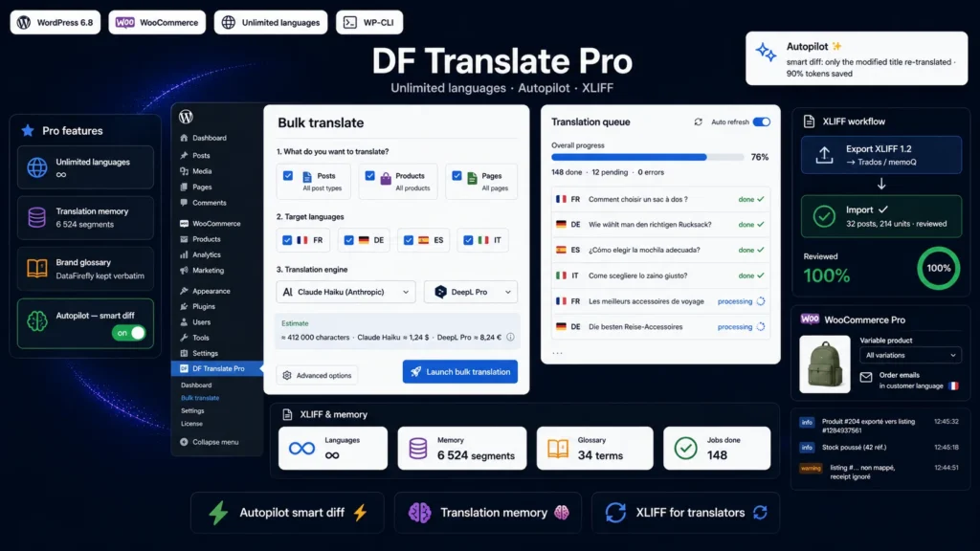Click the Jobs done check circle icon
The image size is (980, 551).
685,449
